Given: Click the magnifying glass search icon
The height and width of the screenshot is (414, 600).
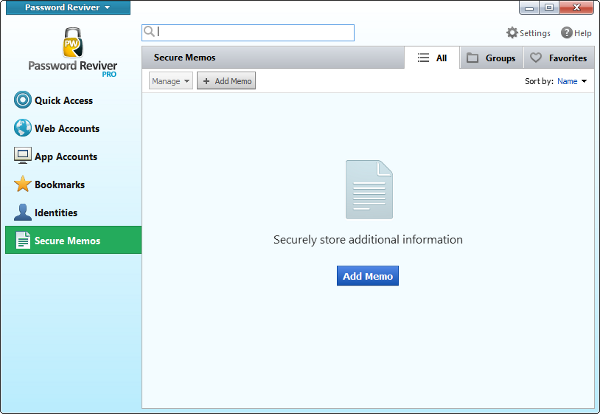Looking at the screenshot, I should point(149,31).
